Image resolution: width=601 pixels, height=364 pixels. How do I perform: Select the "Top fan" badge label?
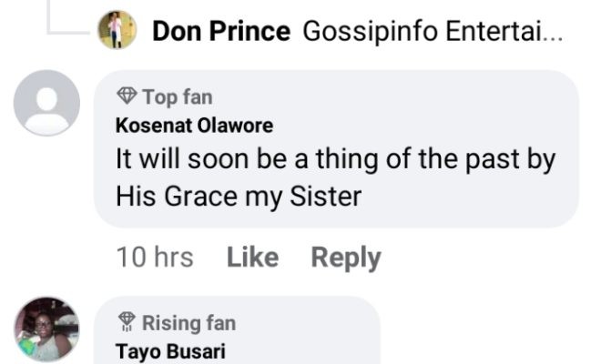pyautogui.click(x=177, y=96)
